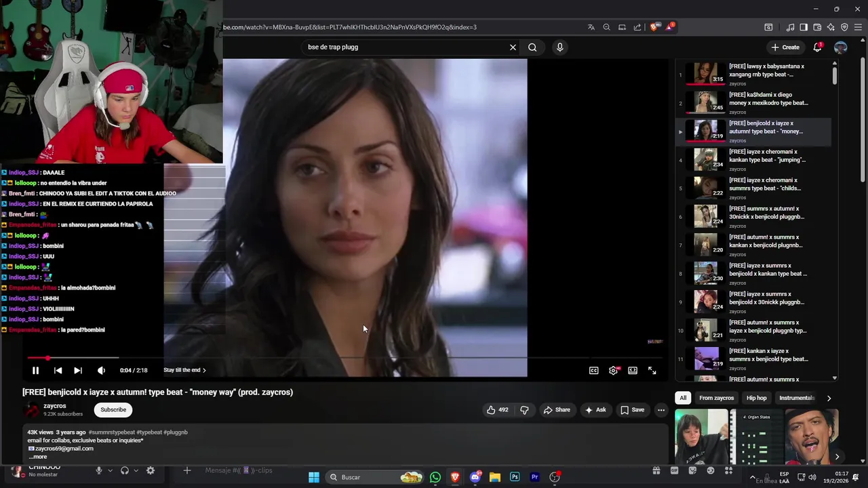Open Windows Start menu
868x488 pixels.
click(314, 477)
